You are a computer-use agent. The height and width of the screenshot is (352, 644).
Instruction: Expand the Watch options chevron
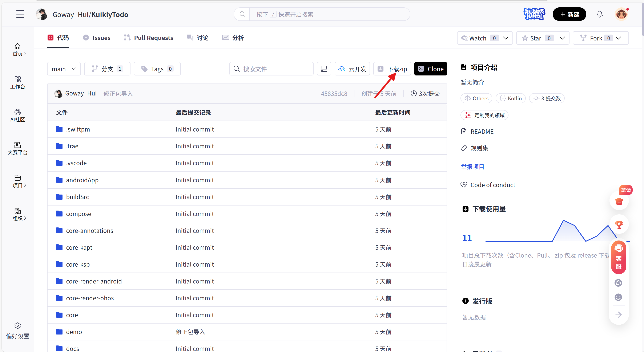[506, 38]
